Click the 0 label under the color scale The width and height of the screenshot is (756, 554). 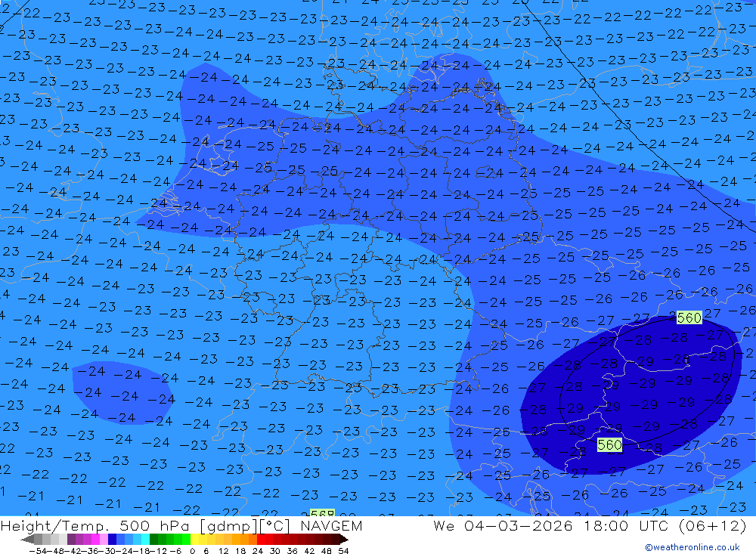(x=192, y=551)
